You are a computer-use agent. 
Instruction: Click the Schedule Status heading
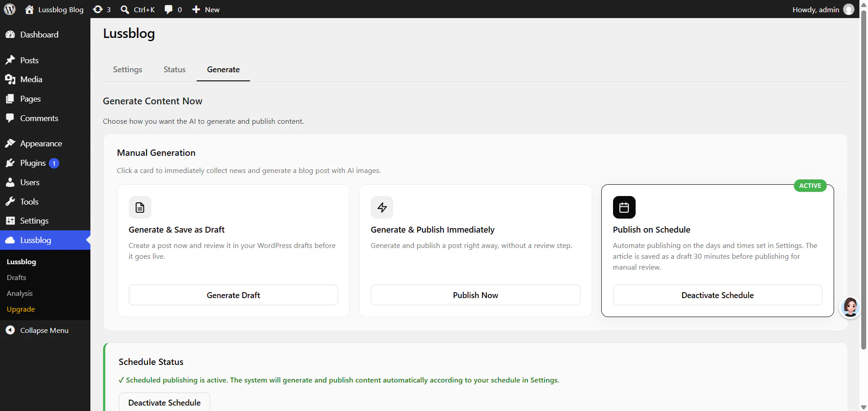151,362
